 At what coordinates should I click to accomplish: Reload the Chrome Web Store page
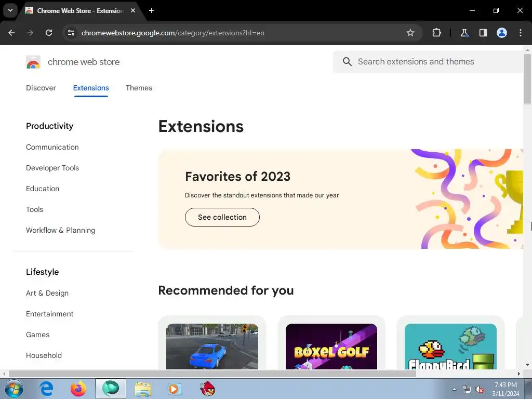(49, 33)
